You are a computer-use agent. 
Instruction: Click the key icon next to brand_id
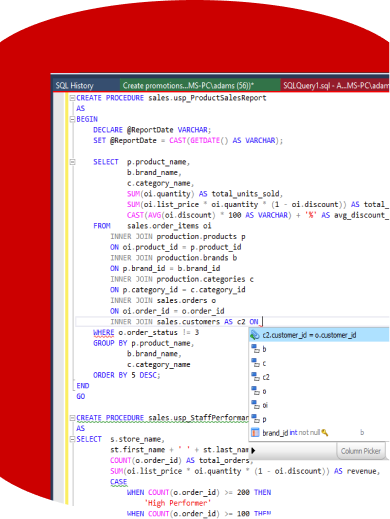click(325, 433)
